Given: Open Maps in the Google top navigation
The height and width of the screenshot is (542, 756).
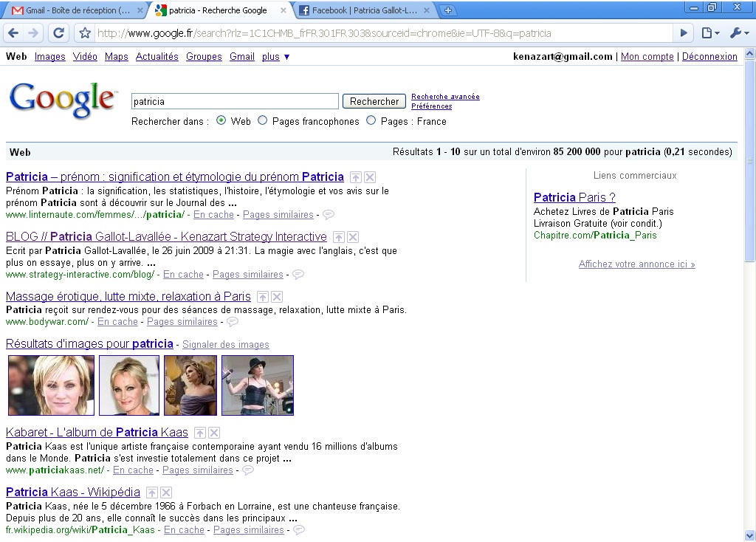Looking at the screenshot, I should (116, 57).
